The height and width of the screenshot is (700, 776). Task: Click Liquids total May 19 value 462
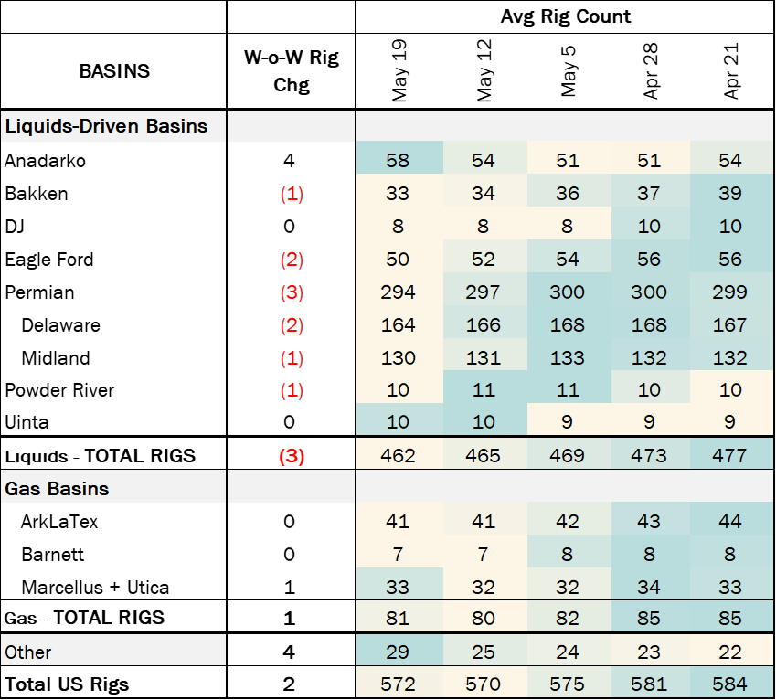pos(398,456)
